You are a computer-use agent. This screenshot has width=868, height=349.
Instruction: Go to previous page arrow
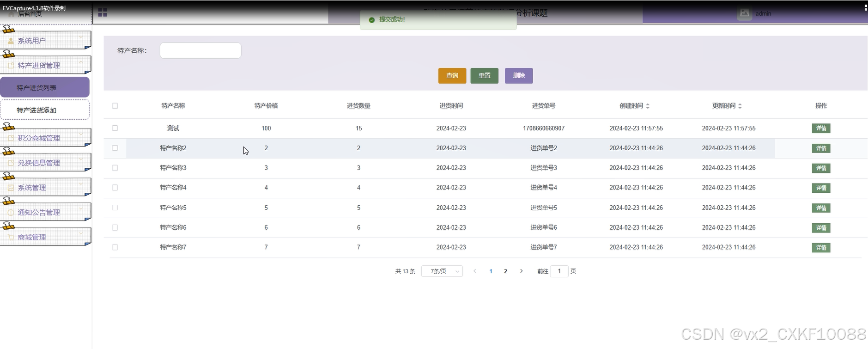click(474, 271)
